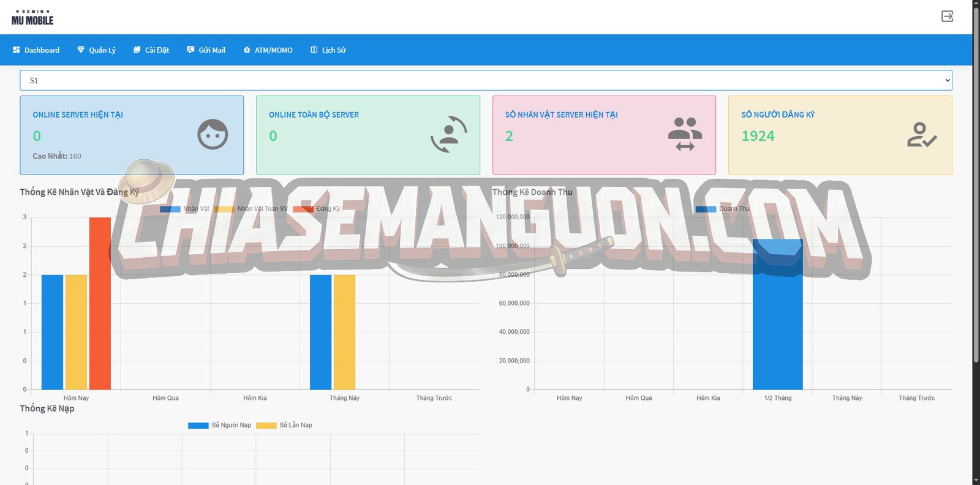Click the people transfer icon in character card
The width and height of the screenshot is (980, 485).
point(685,134)
